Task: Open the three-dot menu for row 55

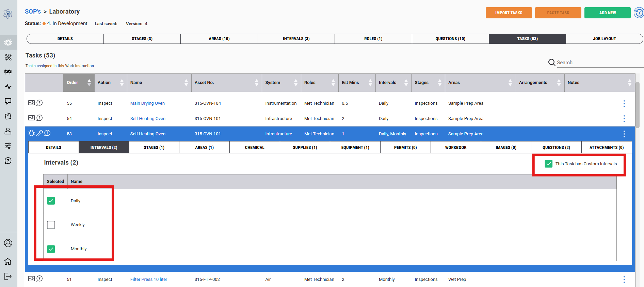Action: 624,103
